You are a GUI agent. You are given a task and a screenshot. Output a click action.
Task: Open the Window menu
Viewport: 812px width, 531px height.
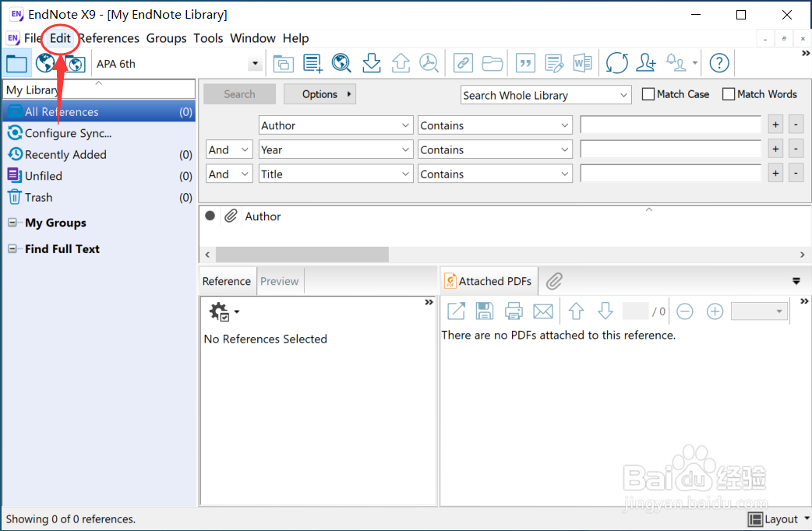point(252,38)
